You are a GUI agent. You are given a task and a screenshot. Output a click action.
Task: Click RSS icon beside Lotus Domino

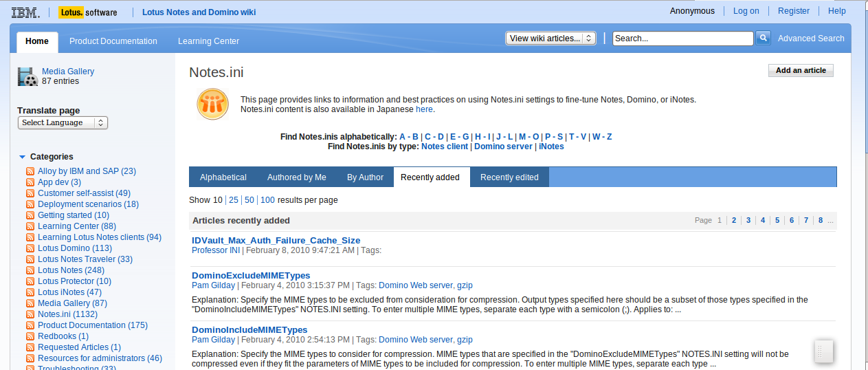(30, 248)
